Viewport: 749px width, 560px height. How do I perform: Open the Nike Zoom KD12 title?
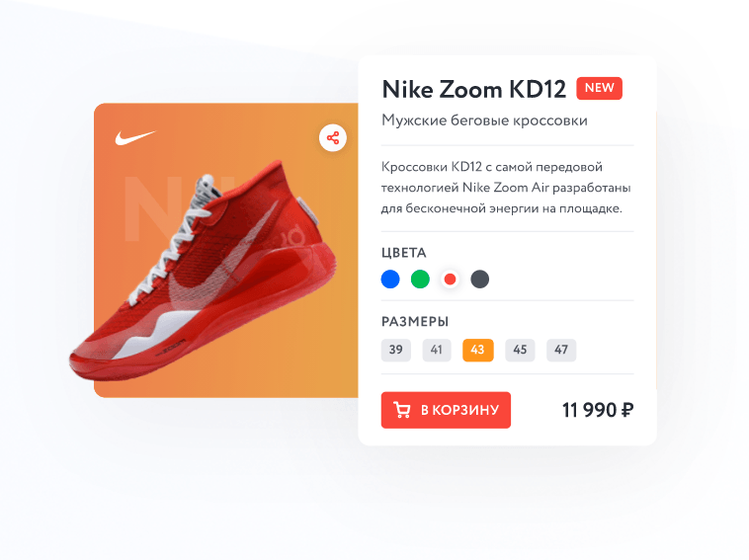pyautogui.click(x=474, y=89)
